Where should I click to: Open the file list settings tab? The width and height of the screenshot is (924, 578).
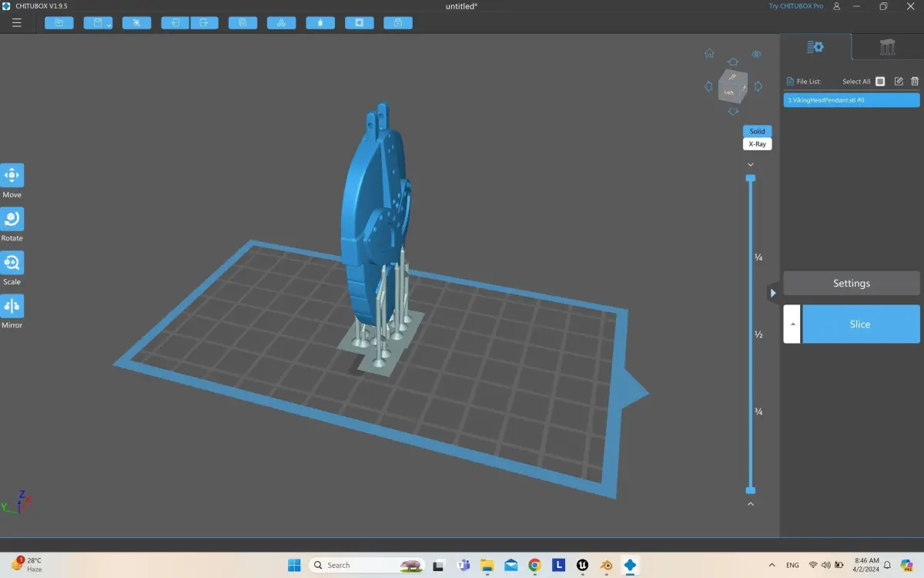[x=815, y=47]
